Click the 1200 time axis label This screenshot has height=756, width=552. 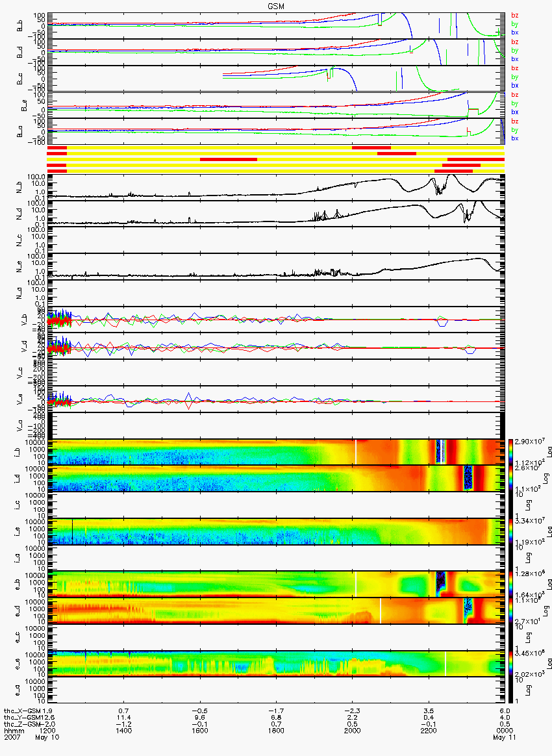click(x=47, y=731)
